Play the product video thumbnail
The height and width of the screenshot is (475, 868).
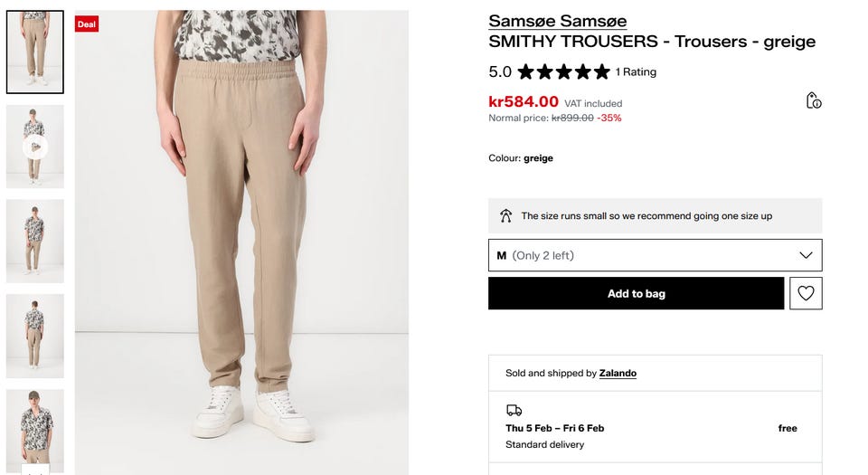35,147
